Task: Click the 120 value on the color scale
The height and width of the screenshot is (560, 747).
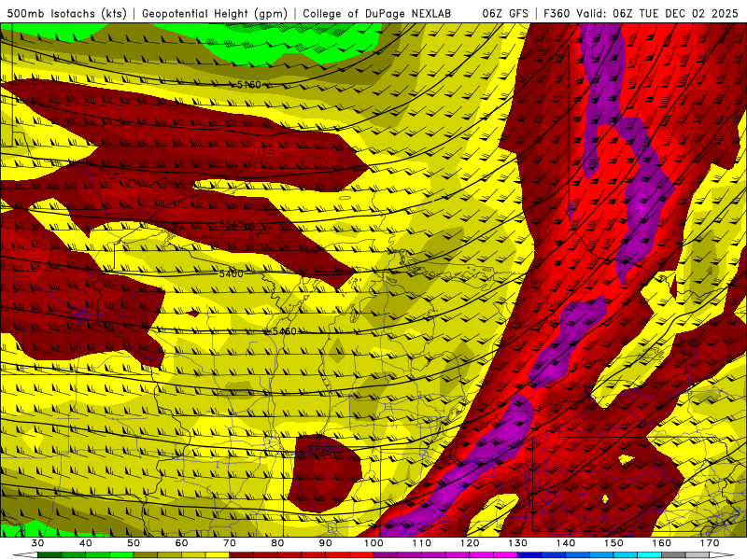Action: click(x=470, y=543)
